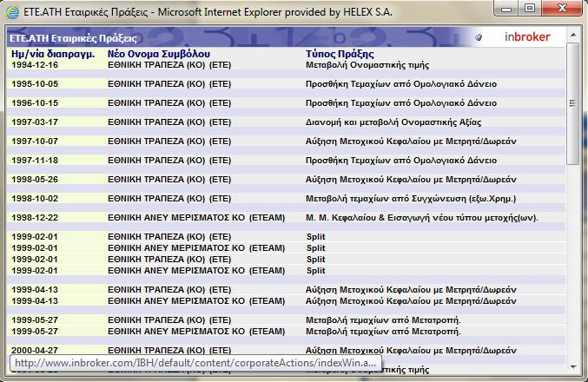Click the small globe icon beside inbroker logo
588x382 pixels.
click(x=479, y=37)
